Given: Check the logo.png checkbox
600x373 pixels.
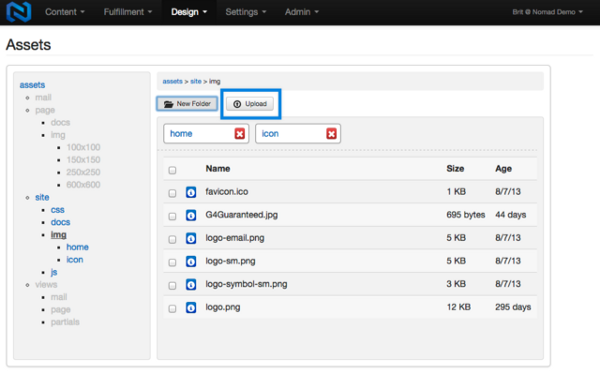Looking at the screenshot, I should [172, 308].
